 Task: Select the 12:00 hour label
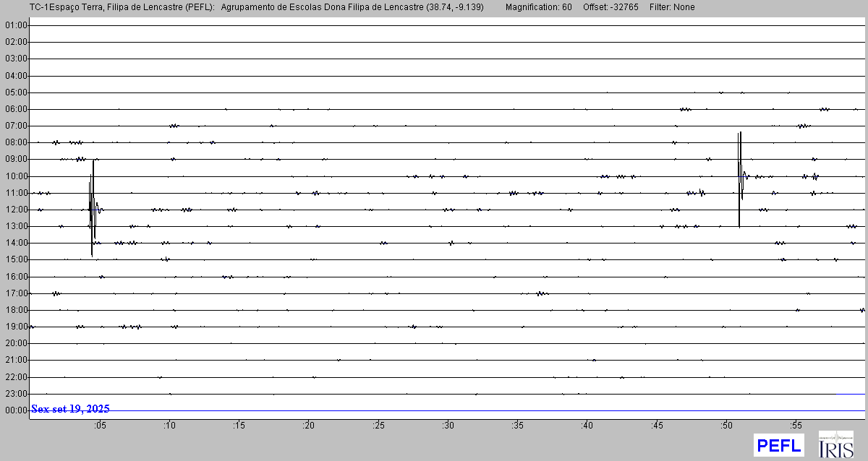[15, 210]
